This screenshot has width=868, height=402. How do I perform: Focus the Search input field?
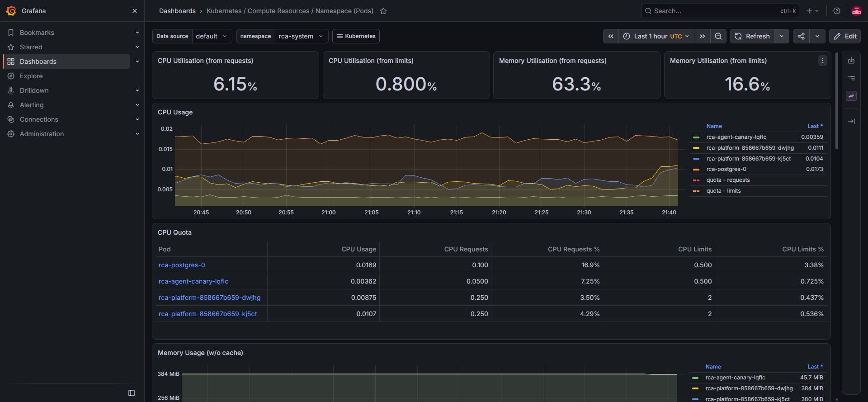720,11
